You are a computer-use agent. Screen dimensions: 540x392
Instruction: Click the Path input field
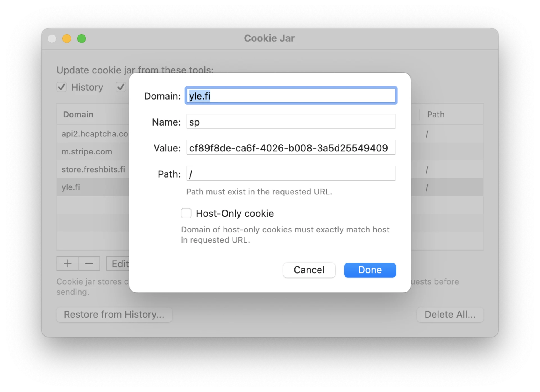click(x=291, y=174)
